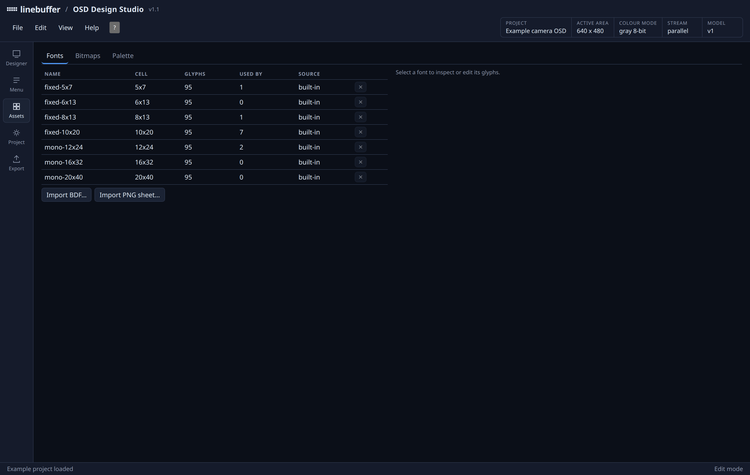Remove the fixed-6x13 font
The height and width of the screenshot is (475, 750).
point(361,102)
